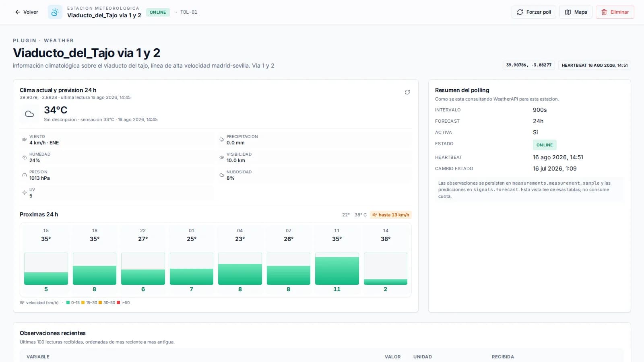
Task: Click the RECIBIDA column header
Action: 503,357
